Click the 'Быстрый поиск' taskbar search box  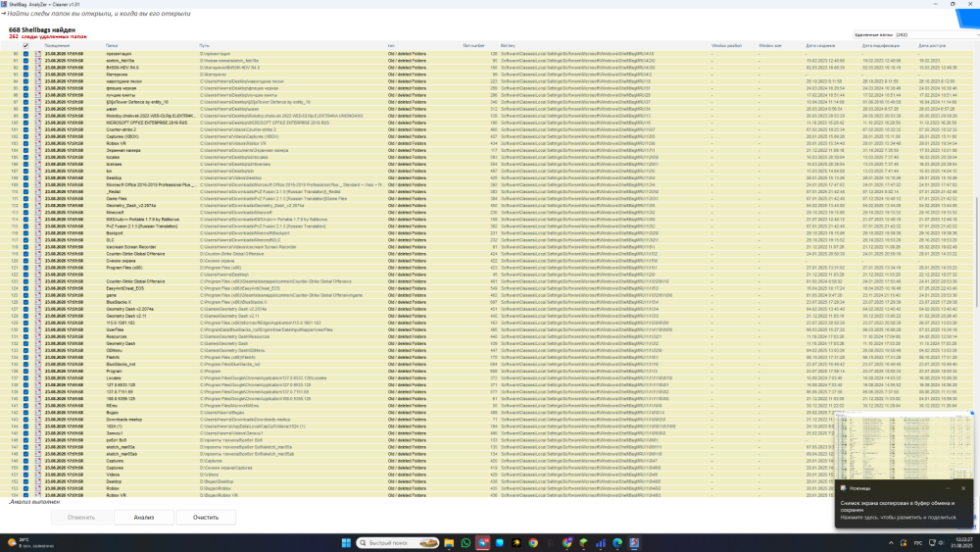point(398,542)
